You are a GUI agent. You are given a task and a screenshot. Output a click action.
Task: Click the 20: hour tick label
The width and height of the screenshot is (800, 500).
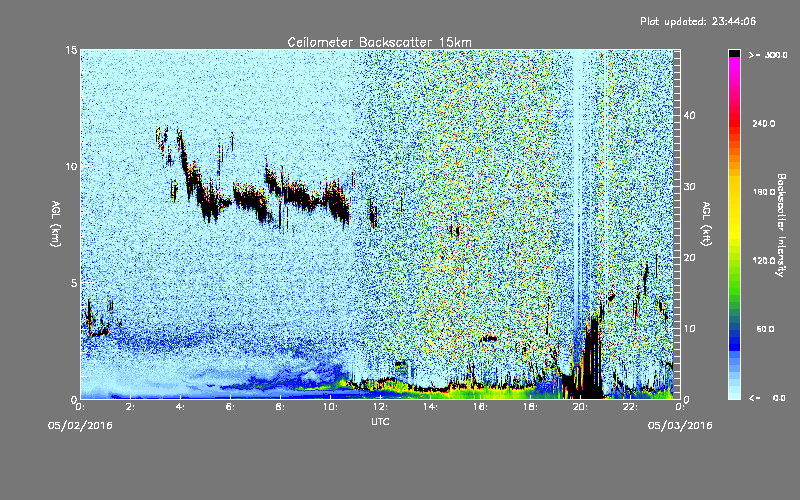click(581, 407)
